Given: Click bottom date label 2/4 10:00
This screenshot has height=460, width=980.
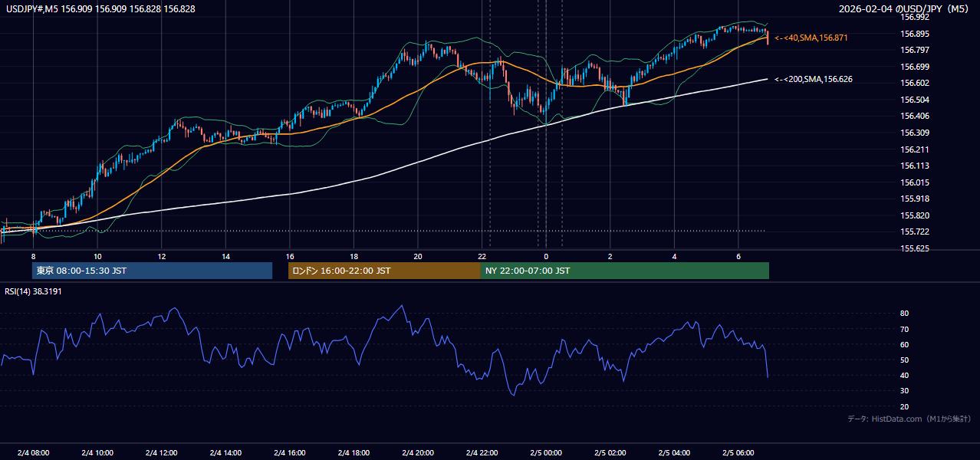Looking at the screenshot, I should tap(97, 452).
